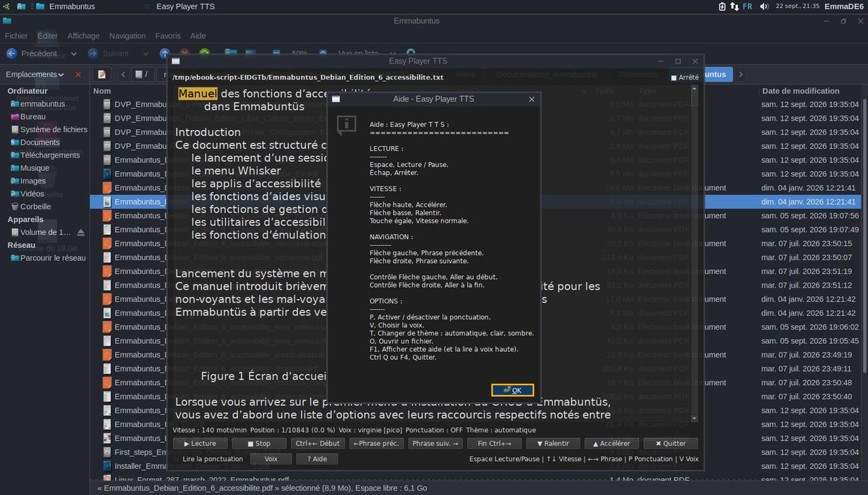Screen dimensions: 868x495
Task: Toggle path editing with the pencil icon
Action: (102, 74)
